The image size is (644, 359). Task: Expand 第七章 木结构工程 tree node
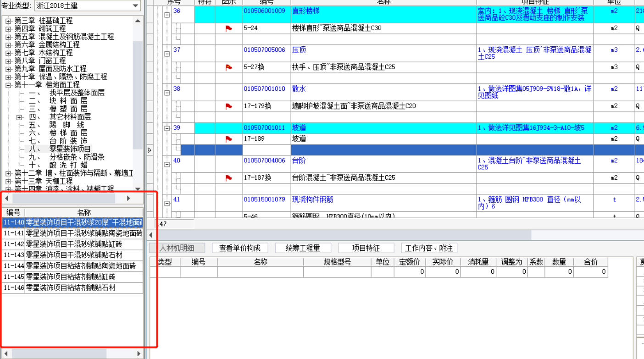click(x=8, y=53)
